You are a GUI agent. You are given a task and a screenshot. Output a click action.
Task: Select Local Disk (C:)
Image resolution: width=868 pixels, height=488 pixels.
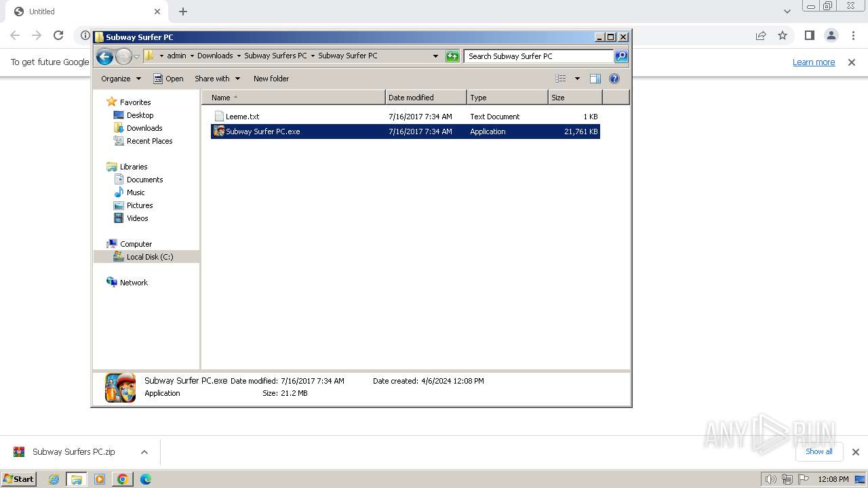coord(150,257)
